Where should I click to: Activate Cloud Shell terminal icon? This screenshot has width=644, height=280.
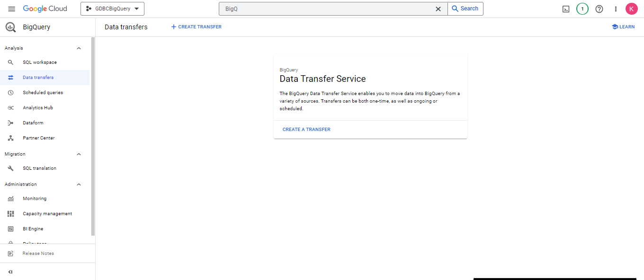click(565, 9)
